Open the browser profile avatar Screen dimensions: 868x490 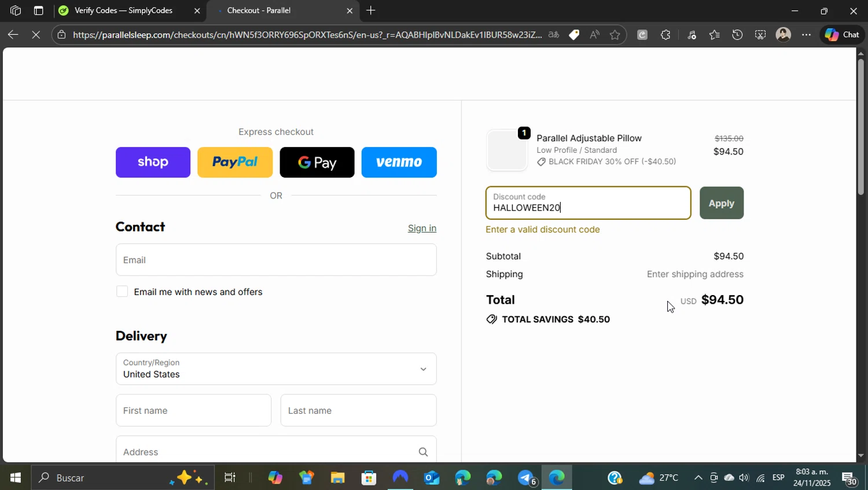tap(784, 35)
